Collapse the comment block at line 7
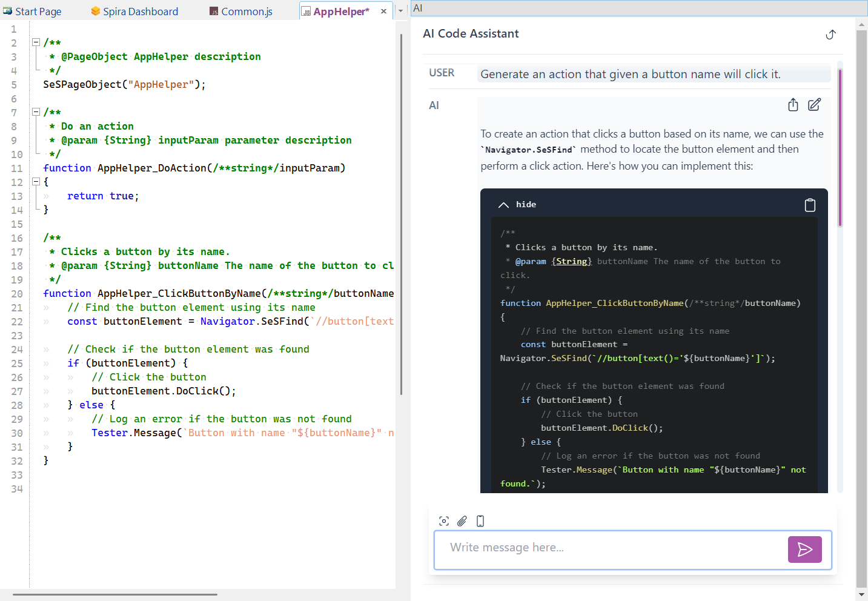The image size is (868, 601). pyautogui.click(x=36, y=111)
